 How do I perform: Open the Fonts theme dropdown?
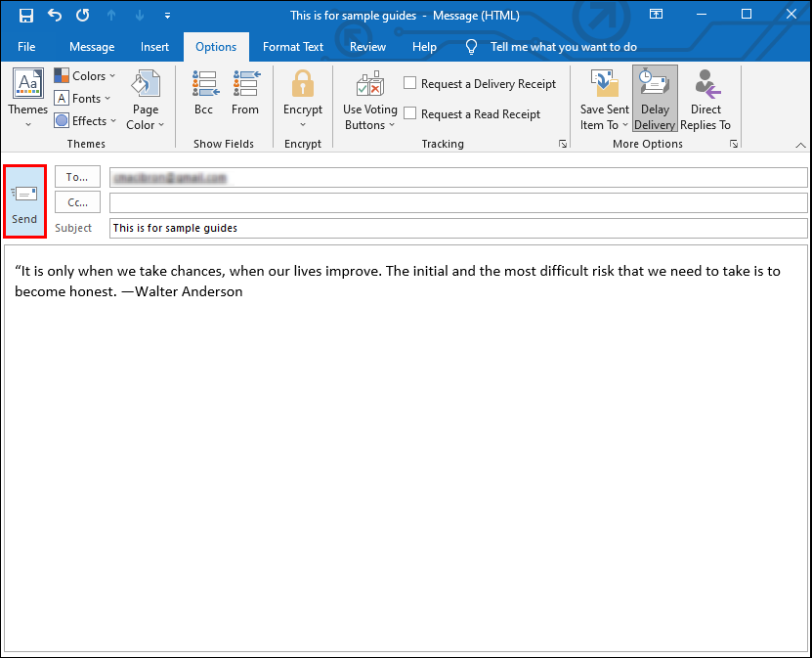[x=82, y=99]
